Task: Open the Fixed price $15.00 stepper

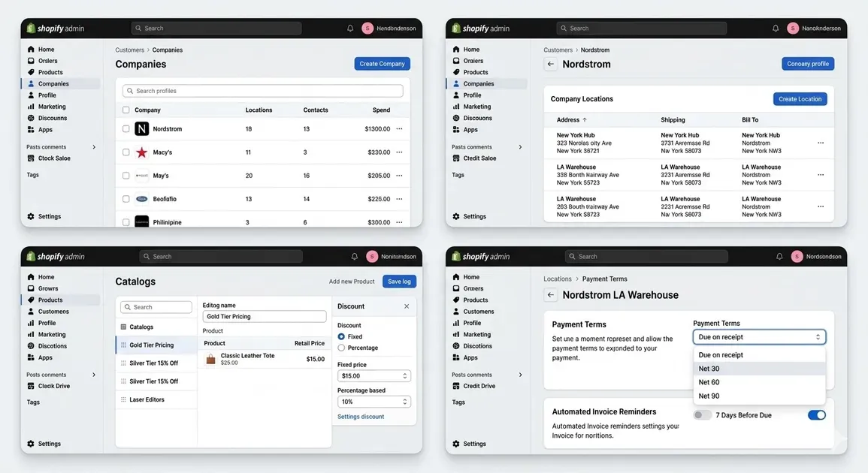Action: point(374,375)
